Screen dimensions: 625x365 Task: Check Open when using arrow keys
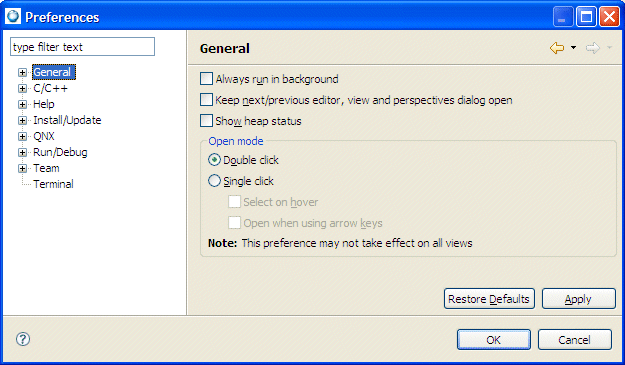[x=234, y=222]
